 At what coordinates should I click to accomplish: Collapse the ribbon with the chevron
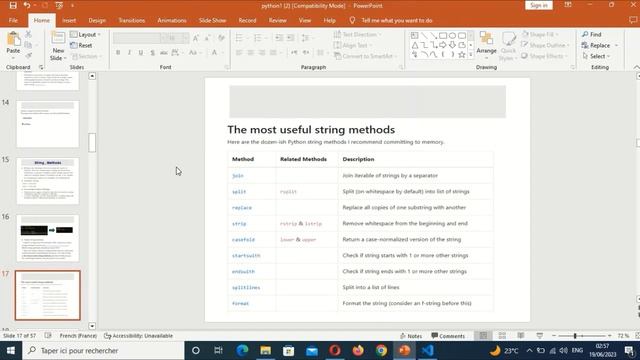636,67
